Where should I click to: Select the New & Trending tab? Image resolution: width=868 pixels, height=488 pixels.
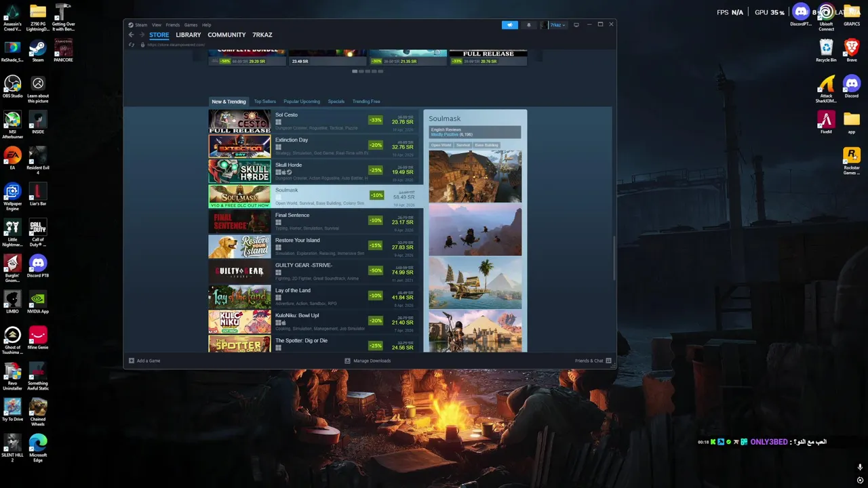229,102
